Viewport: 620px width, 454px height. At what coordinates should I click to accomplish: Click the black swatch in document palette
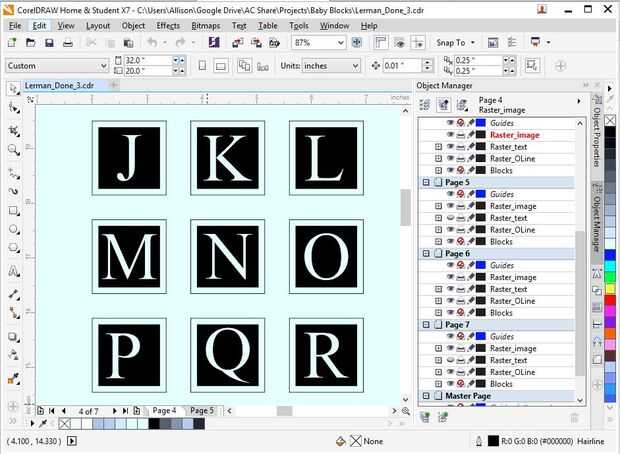pyautogui.click(x=154, y=424)
